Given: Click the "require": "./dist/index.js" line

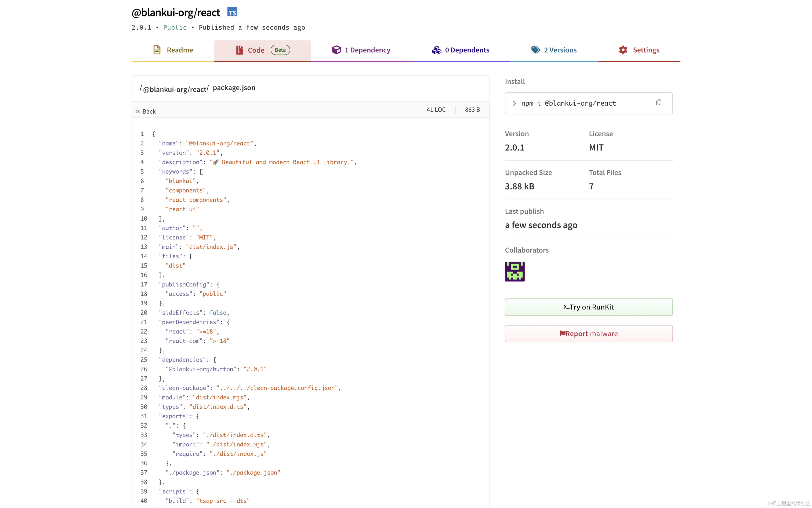Looking at the screenshot, I should click(219, 454).
